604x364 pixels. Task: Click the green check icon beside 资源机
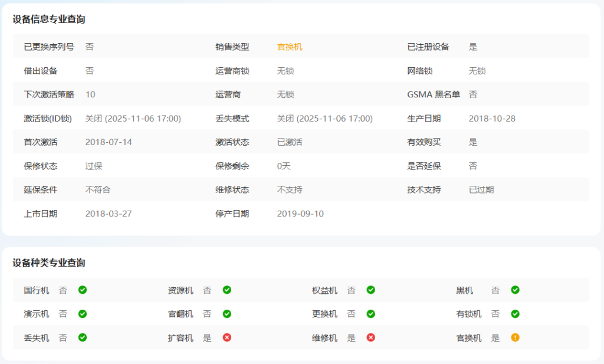tap(227, 290)
